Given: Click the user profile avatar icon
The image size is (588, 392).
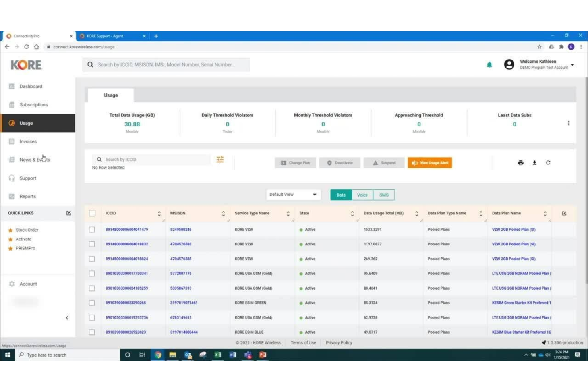Looking at the screenshot, I should tap(509, 64).
